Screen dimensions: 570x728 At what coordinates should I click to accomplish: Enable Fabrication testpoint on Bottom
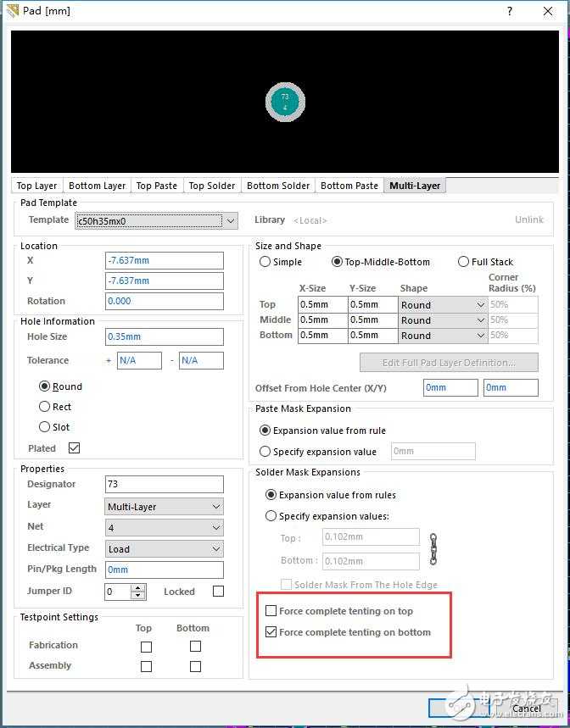(x=196, y=647)
